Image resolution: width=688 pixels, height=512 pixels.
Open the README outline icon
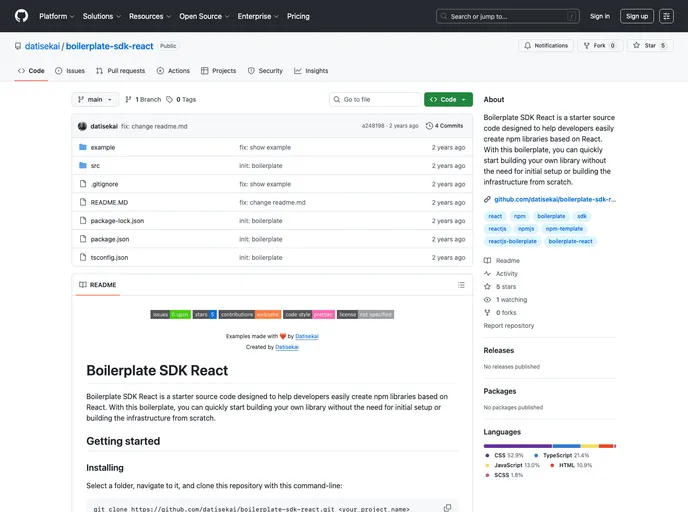pos(461,285)
